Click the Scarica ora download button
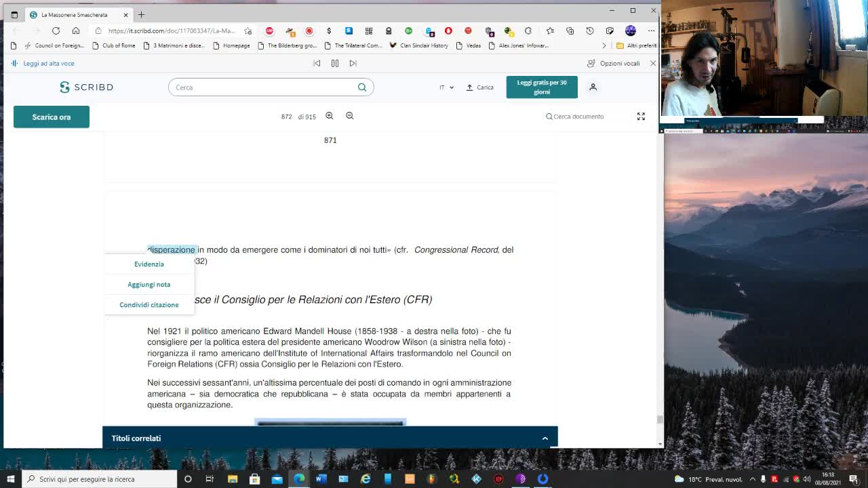 point(52,117)
